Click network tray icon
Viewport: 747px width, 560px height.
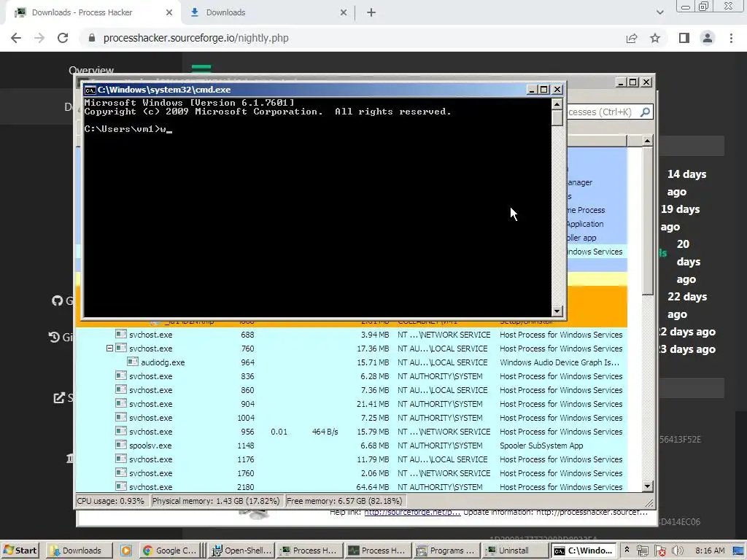coord(643,551)
